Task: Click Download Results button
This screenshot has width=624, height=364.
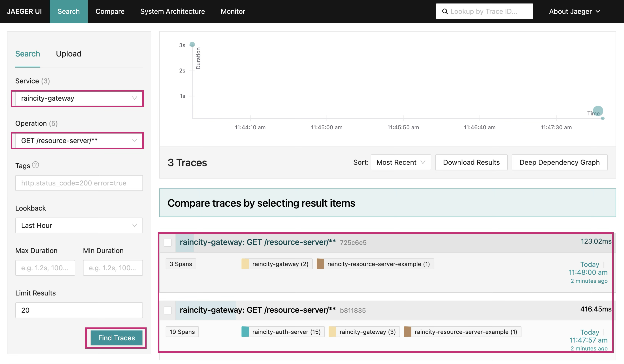Action: click(471, 162)
